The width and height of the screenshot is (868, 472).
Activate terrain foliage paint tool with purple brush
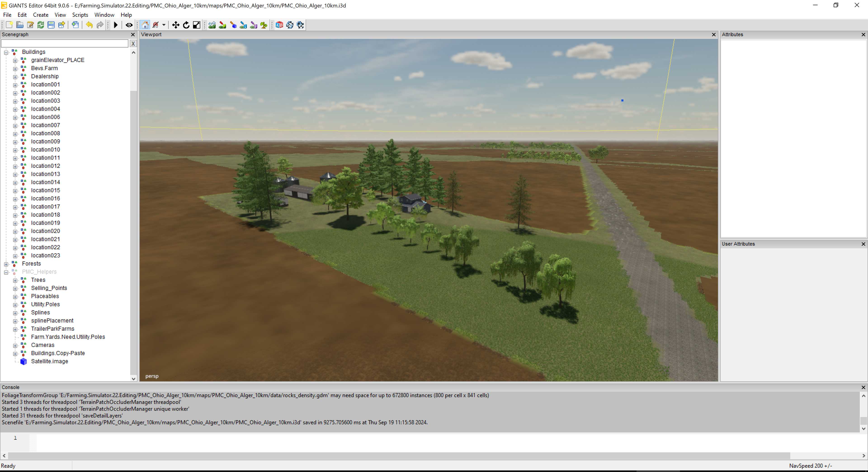(x=254, y=25)
